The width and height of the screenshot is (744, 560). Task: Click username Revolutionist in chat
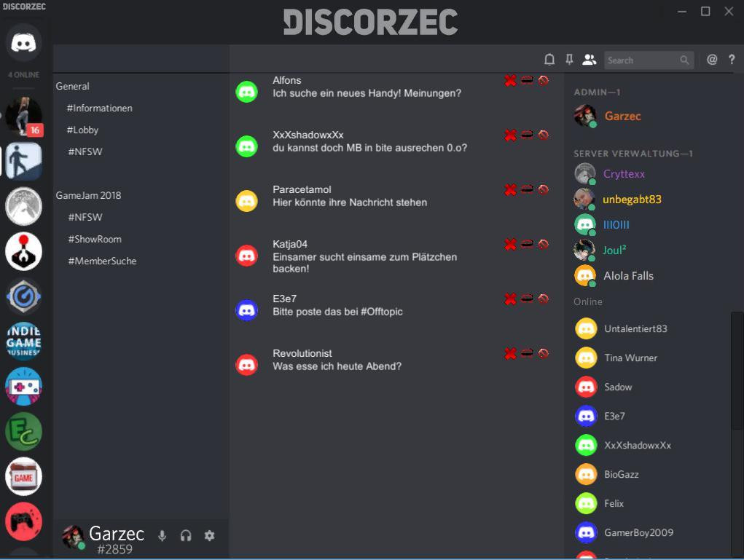point(302,353)
